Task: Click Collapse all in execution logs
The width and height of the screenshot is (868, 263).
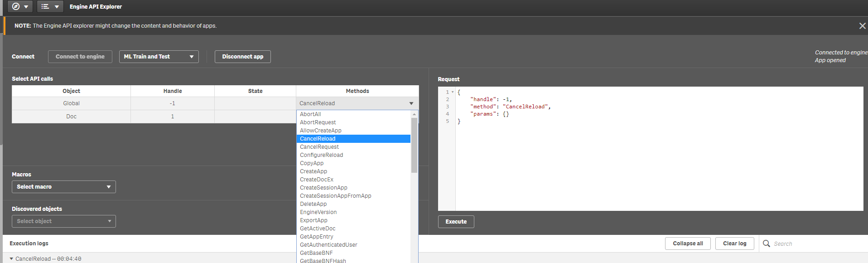Action: [x=687, y=244]
